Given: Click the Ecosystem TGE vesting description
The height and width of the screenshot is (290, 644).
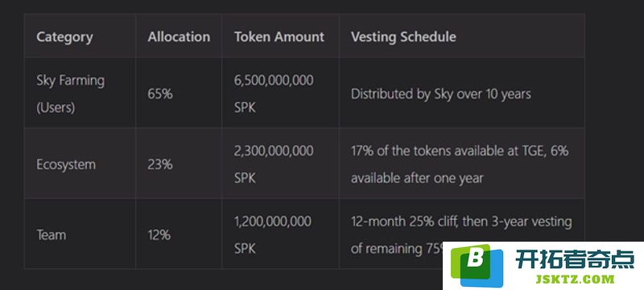Looking at the screenshot, I should point(460,164).
